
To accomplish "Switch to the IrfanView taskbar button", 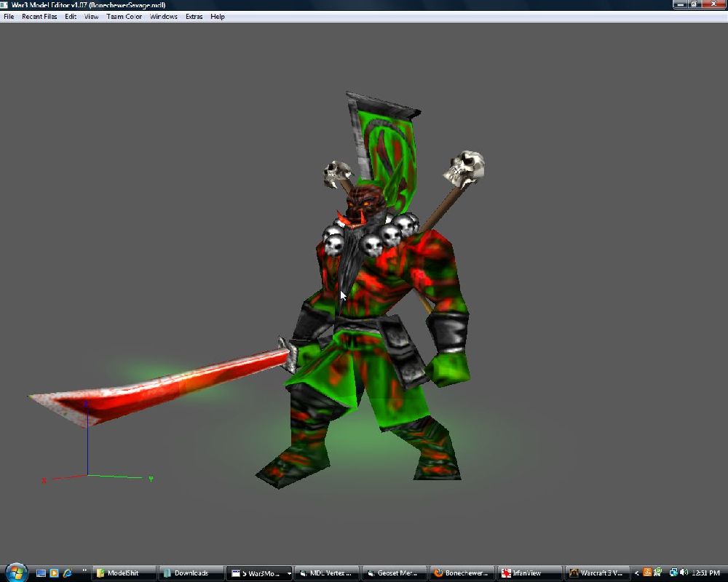I will (x=530, y=573).
